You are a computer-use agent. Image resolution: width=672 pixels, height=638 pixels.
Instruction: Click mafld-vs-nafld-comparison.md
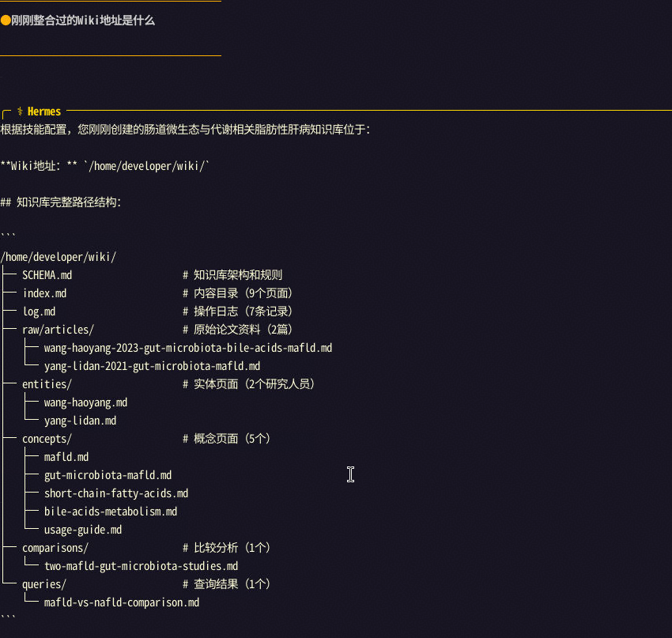(122, 602)
